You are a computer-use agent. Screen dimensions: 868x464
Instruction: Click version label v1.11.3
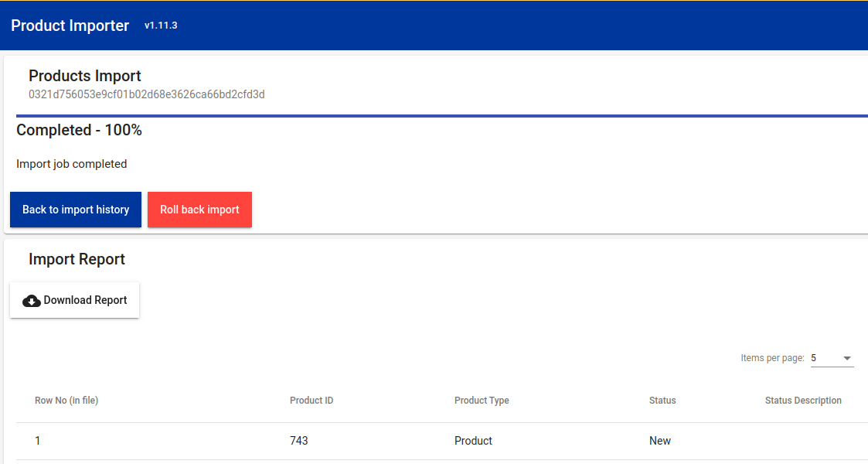(x=161, y=26)
